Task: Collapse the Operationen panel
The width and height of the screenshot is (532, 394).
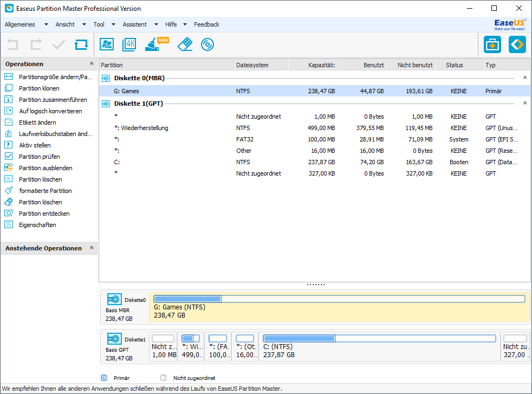Action: [92, 63]
